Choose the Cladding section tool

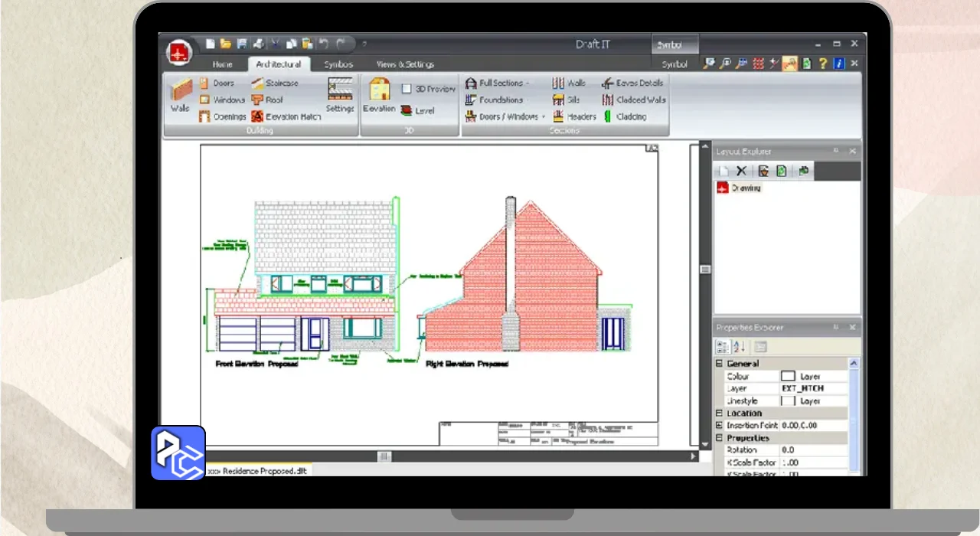tap(624, 116)
